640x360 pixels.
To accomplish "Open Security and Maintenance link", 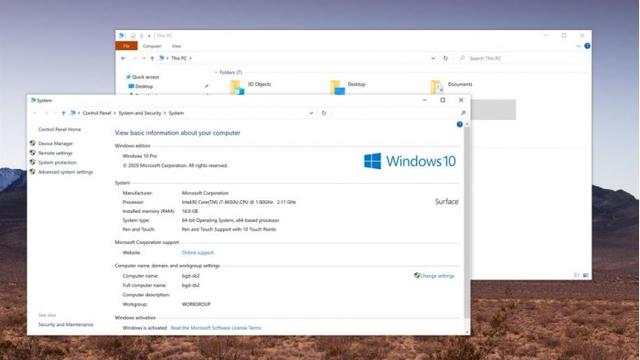I will tap(66, 324).
